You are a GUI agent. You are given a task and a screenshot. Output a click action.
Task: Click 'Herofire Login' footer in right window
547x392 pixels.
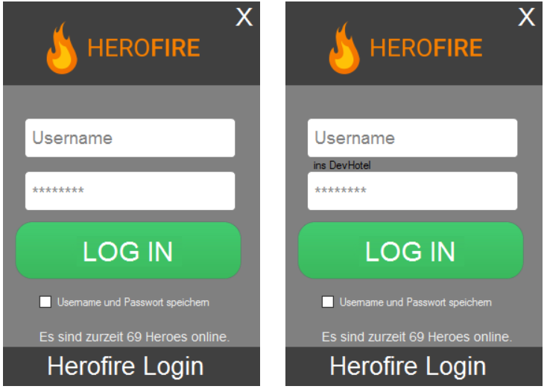(x=408, y=367)
